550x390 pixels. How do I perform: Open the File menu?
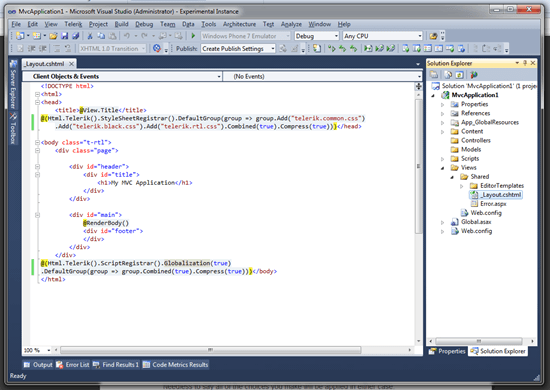16,24
